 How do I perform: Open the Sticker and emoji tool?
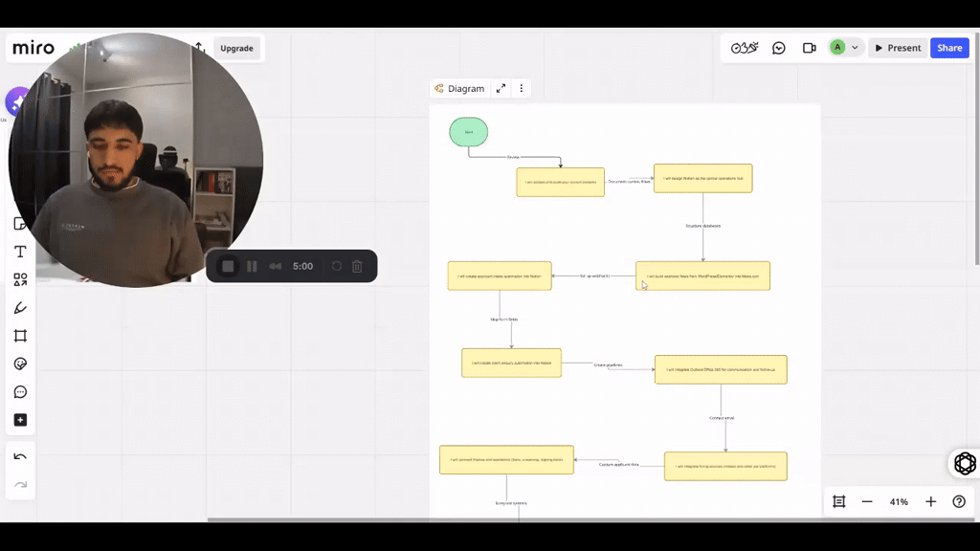19,364
